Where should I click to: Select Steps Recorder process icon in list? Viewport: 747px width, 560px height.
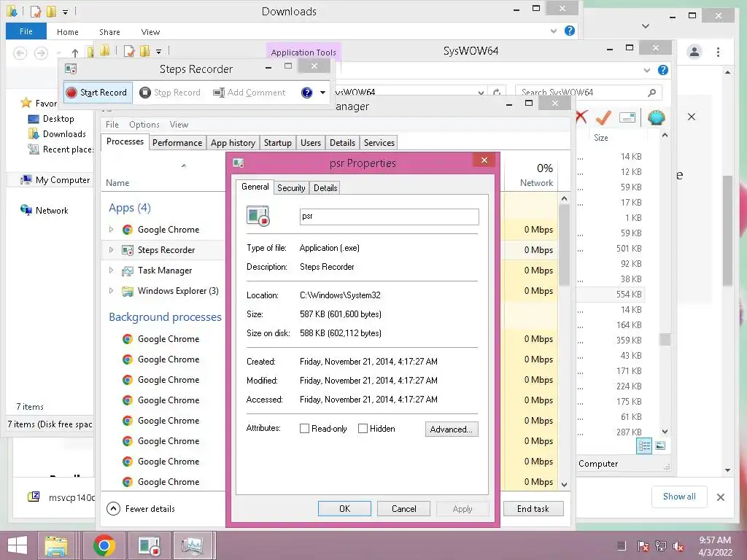pos(127,250)
